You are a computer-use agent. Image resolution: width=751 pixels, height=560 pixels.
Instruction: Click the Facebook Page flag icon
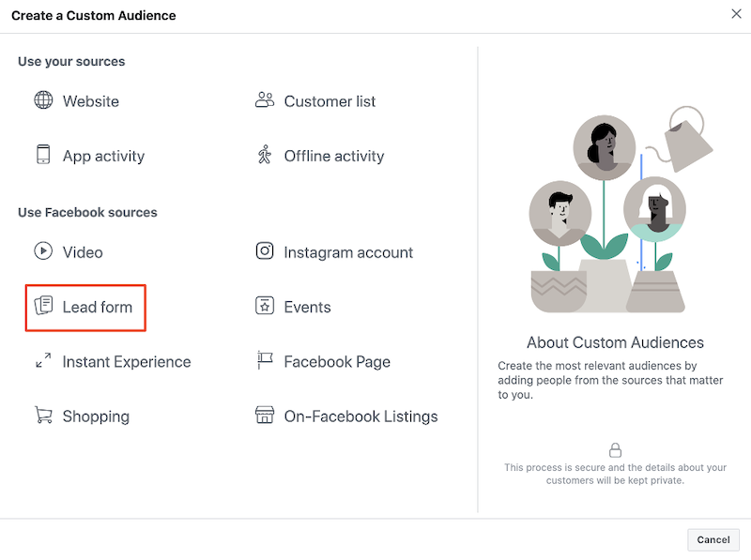click(266, 361)
